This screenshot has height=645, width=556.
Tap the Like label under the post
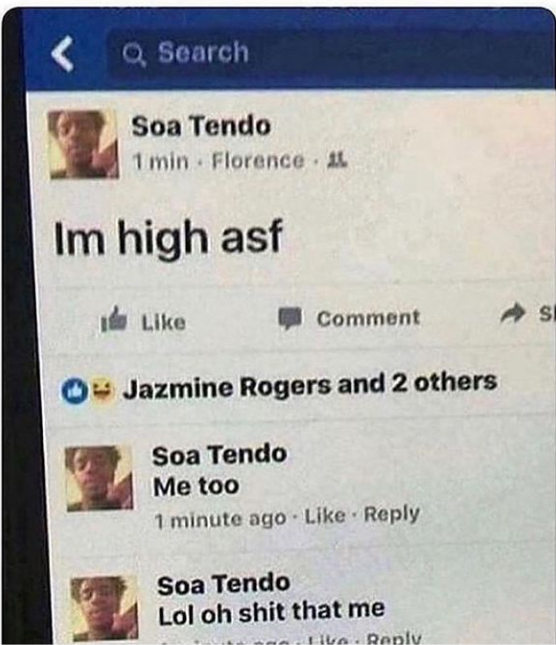coord(163,322)
